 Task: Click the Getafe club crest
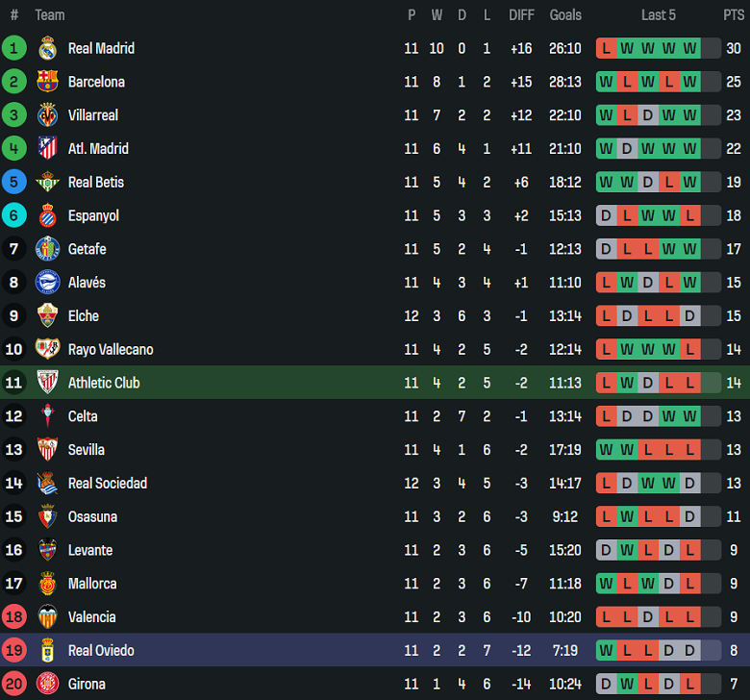pos(47,249)
